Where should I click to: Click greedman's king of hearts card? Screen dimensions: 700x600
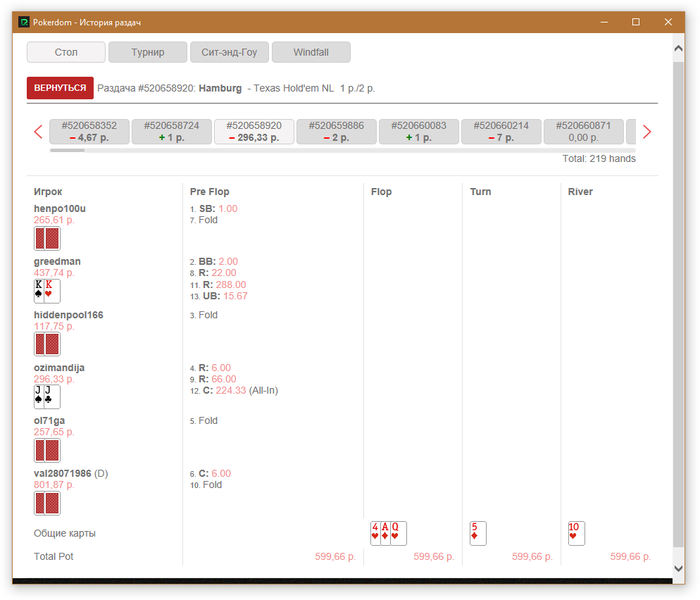pos(52,291)
